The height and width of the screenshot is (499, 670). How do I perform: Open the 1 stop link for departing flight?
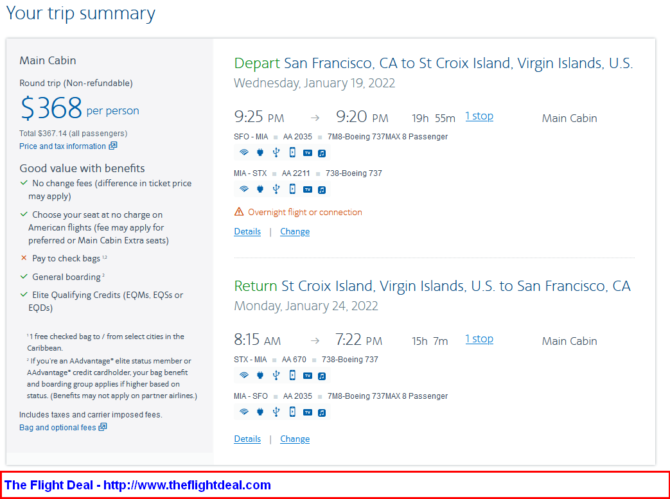click(479, 116)
